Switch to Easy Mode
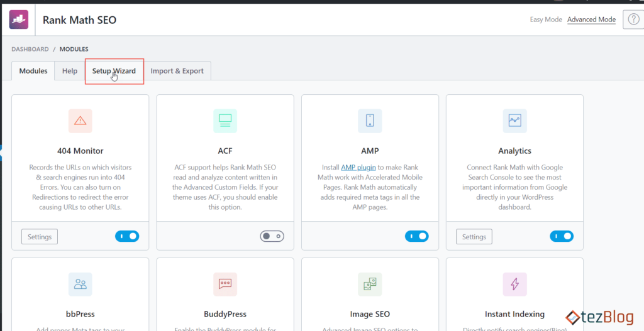This screenshot has width=644, height=331. coord(546,19)
